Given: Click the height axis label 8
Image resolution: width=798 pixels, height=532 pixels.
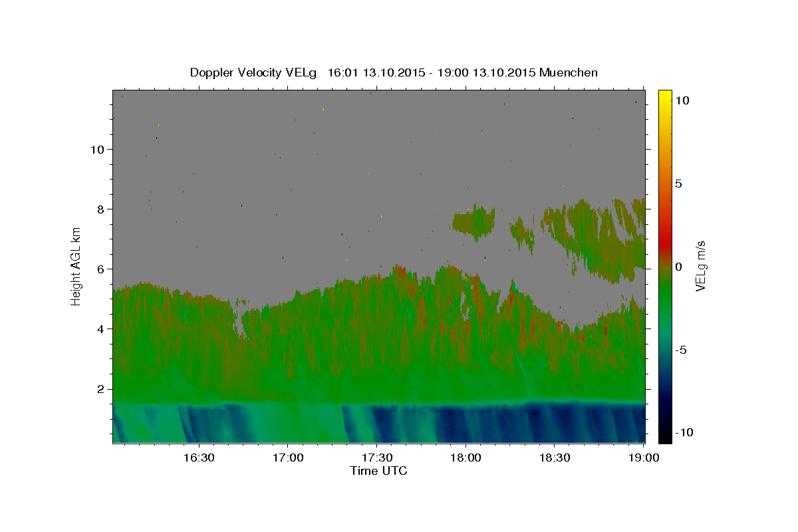Looking at the screenshot, I should click(102, 209).
